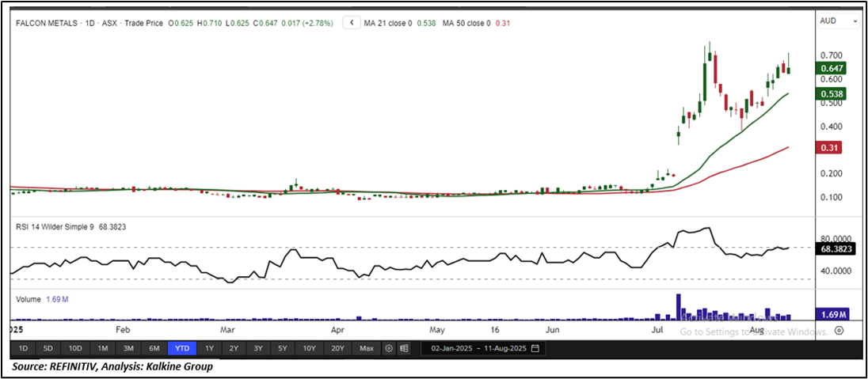This screenshot has width=868, height=379.
Task: Open chart settings gear beside Max
Action: pos(389,349)
